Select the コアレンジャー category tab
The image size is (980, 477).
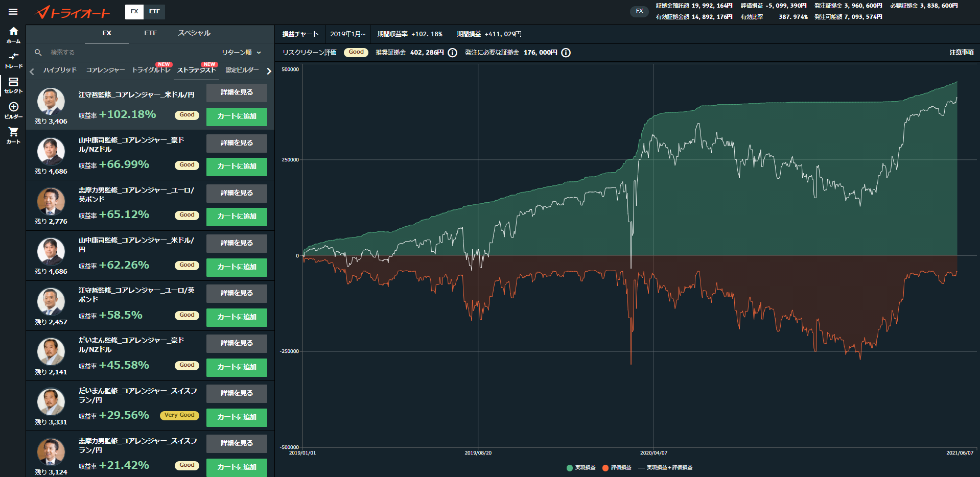[x=105, y=70]
